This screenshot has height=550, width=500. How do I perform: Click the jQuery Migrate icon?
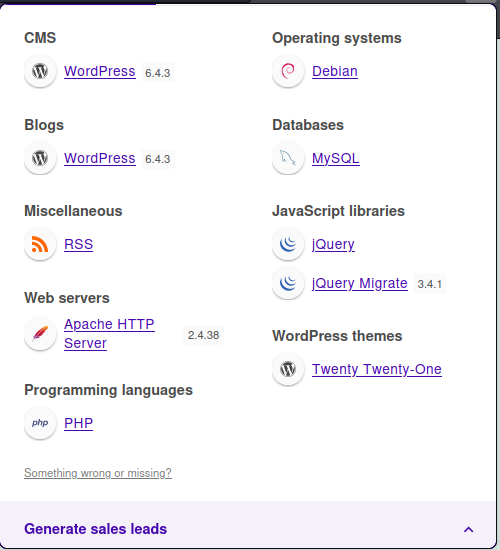[288, 283]
